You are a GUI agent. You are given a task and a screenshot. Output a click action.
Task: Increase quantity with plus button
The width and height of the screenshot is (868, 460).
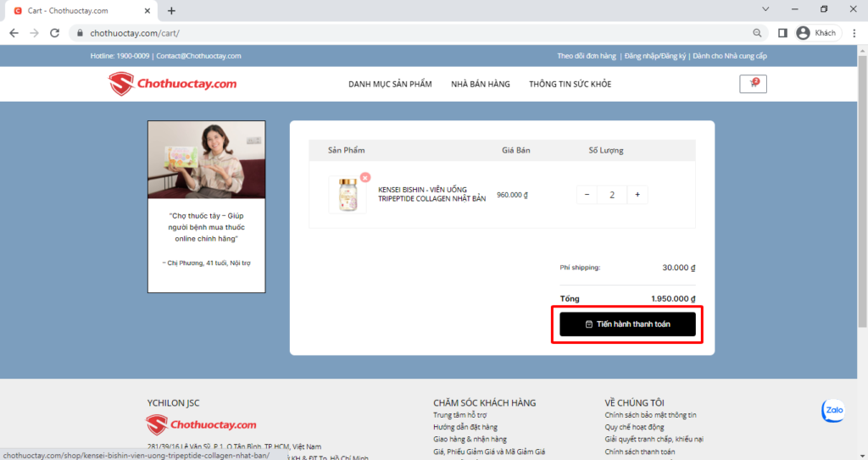point(637,194)
